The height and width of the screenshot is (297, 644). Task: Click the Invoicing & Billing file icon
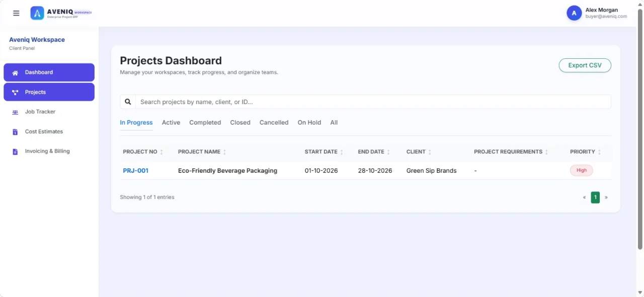pyautogui.click(x=15, y=151)
